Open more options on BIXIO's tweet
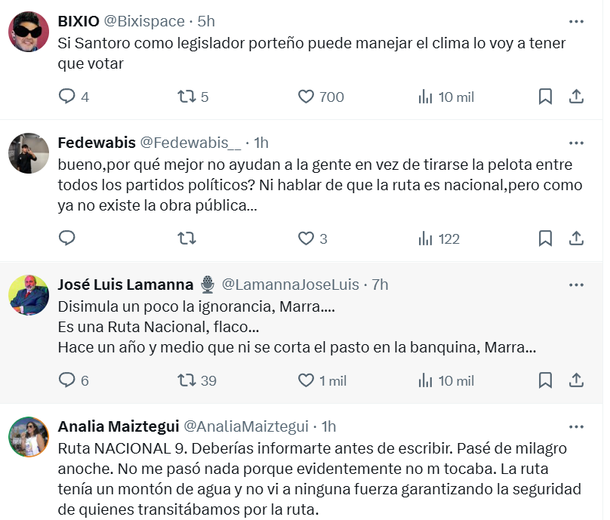The image size is (610, 520). [x=576, y=21]
